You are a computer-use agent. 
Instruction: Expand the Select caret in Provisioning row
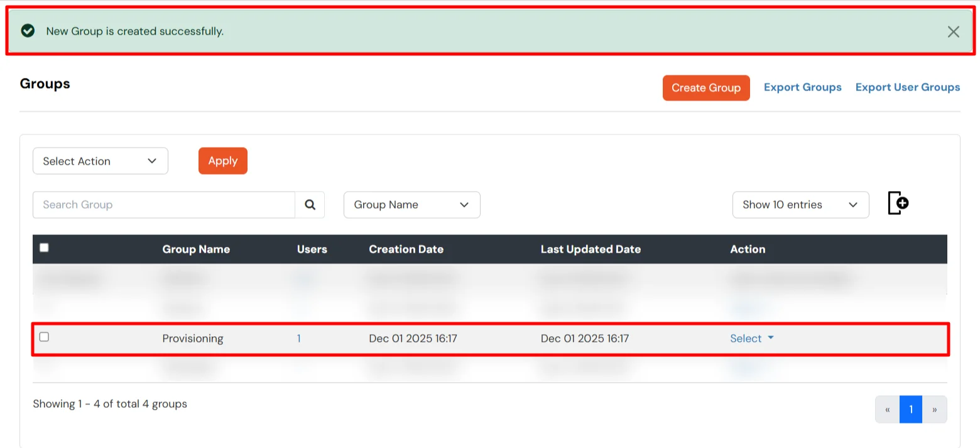click(771, 338)
